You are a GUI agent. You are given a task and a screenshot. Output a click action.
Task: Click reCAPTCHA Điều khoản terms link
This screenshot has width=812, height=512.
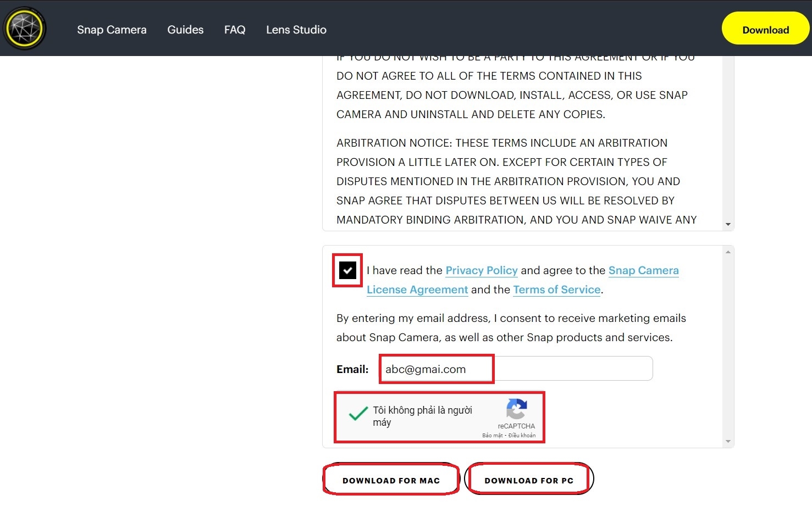coord(522,436)
